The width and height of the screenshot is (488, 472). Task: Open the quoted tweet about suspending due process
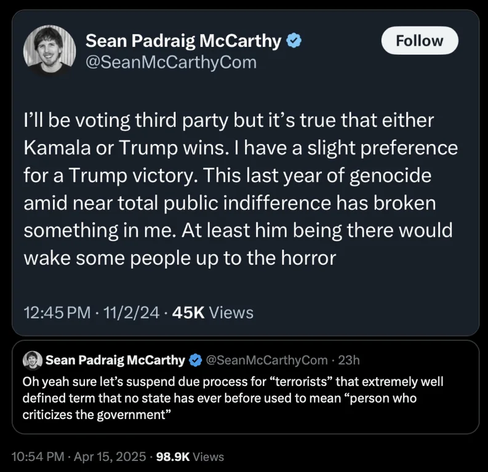click(x=246, y=387)
